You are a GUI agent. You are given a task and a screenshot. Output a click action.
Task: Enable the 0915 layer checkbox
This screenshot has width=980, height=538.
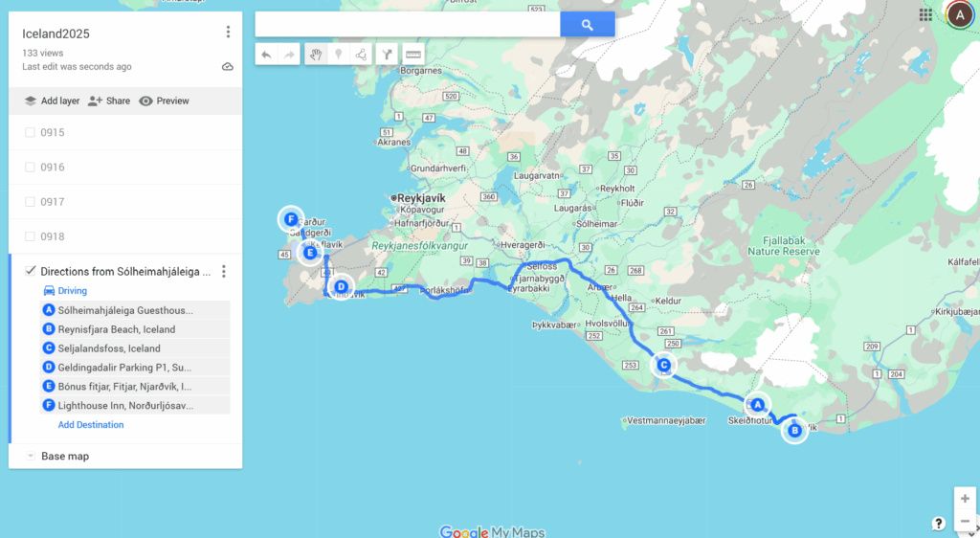pyautogui.click(x=30, y=132)
